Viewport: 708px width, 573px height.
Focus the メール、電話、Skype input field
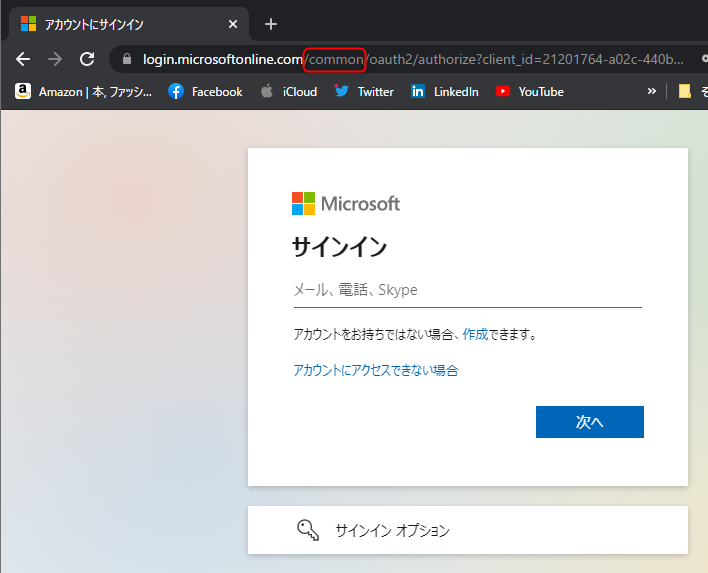[x=467, y=290]
